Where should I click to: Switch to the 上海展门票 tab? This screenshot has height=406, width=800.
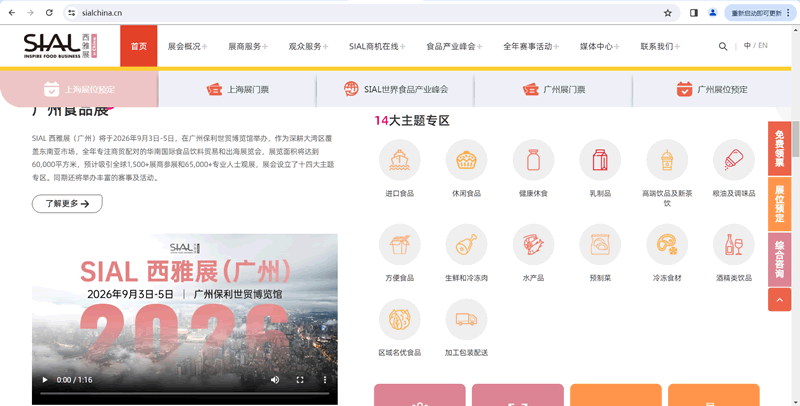tap(238, 89)
